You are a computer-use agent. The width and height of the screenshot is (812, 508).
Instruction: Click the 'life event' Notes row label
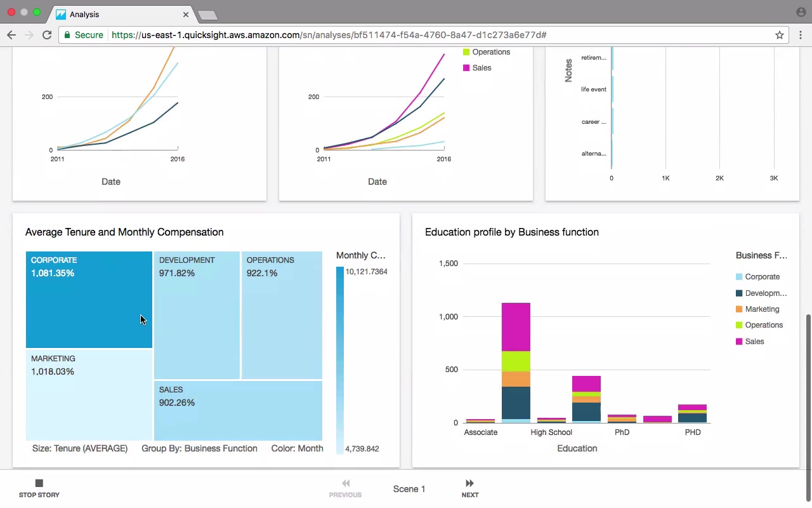pos(594,90)
